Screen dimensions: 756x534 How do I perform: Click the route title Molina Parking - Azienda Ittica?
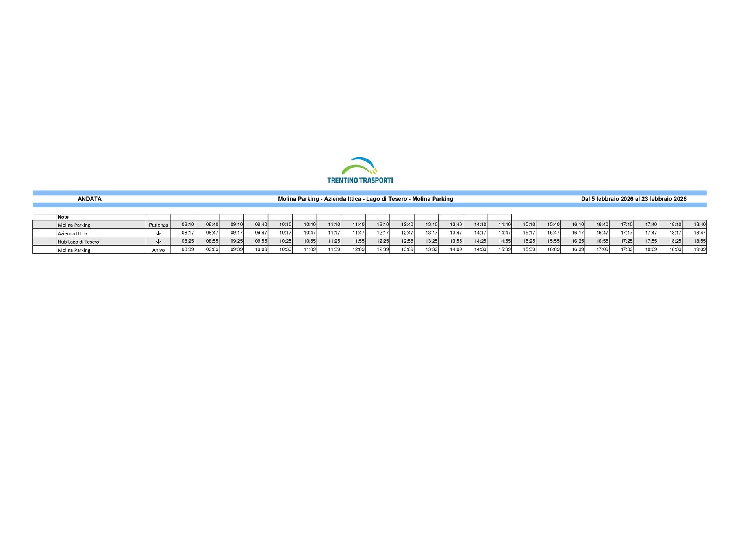[365, 199]
